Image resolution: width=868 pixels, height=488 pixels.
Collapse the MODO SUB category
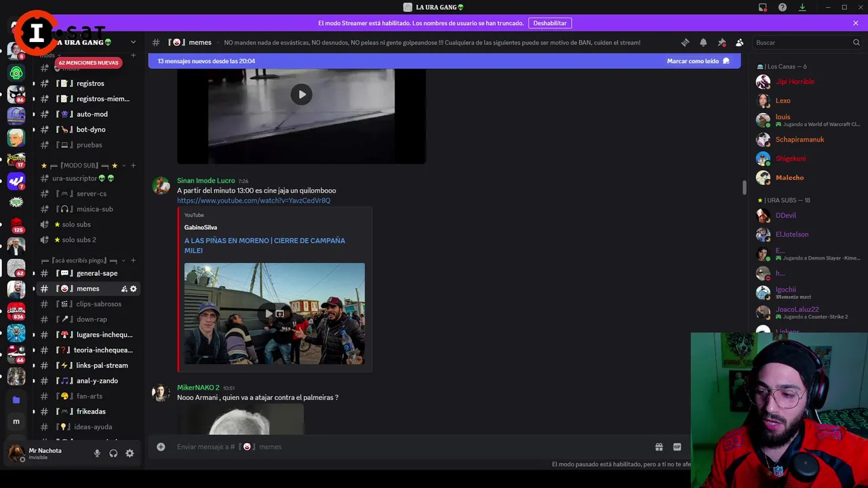[x=80, y=165]
